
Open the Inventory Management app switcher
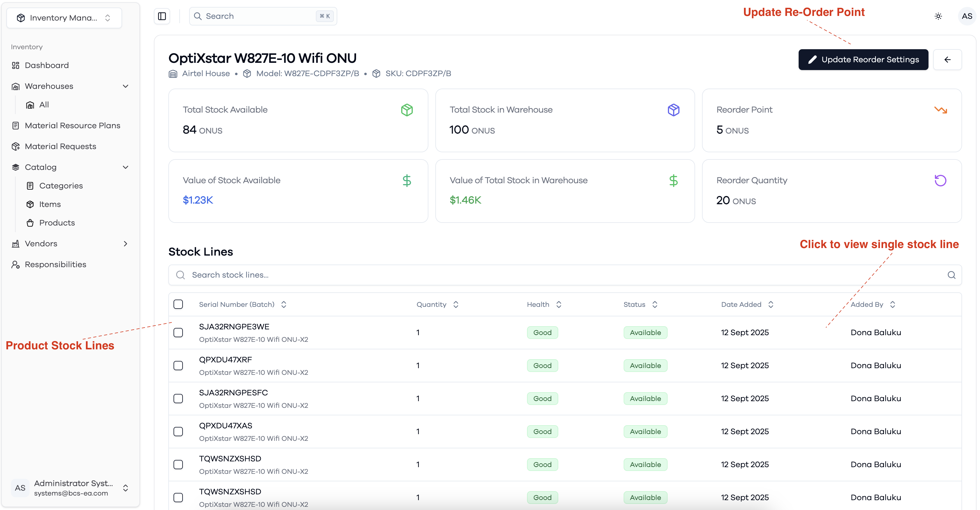point(64,18)
